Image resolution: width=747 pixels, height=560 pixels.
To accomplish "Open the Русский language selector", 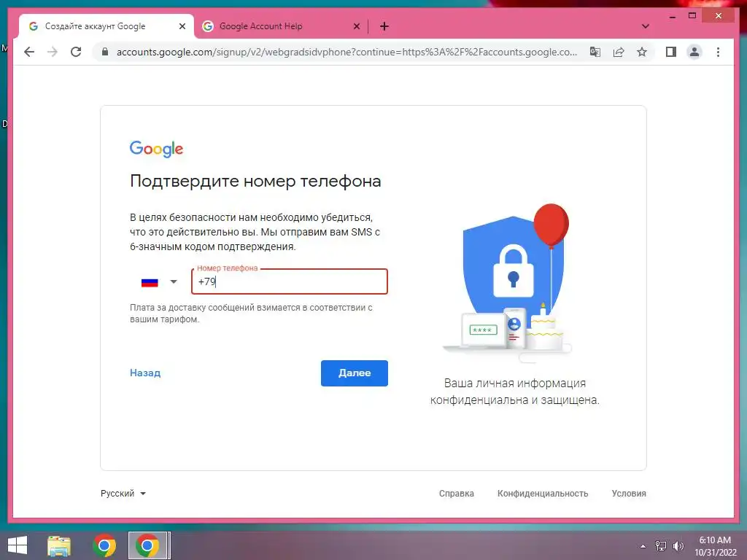I will [x=123, y=494].
